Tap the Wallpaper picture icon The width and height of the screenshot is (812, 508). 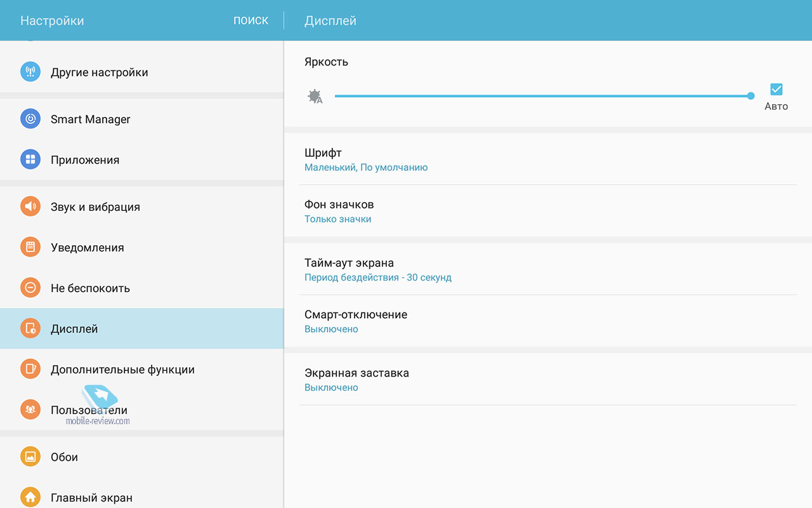coord(30,457)
